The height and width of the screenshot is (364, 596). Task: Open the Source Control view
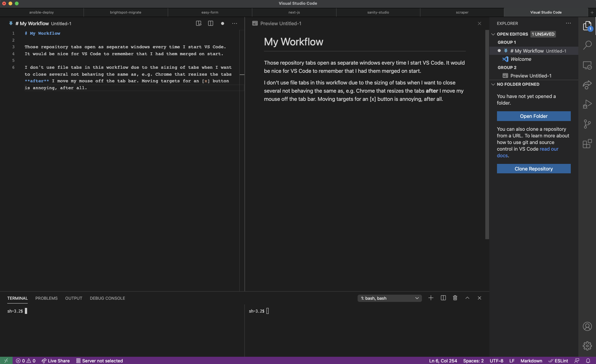(x=587, y=124)
